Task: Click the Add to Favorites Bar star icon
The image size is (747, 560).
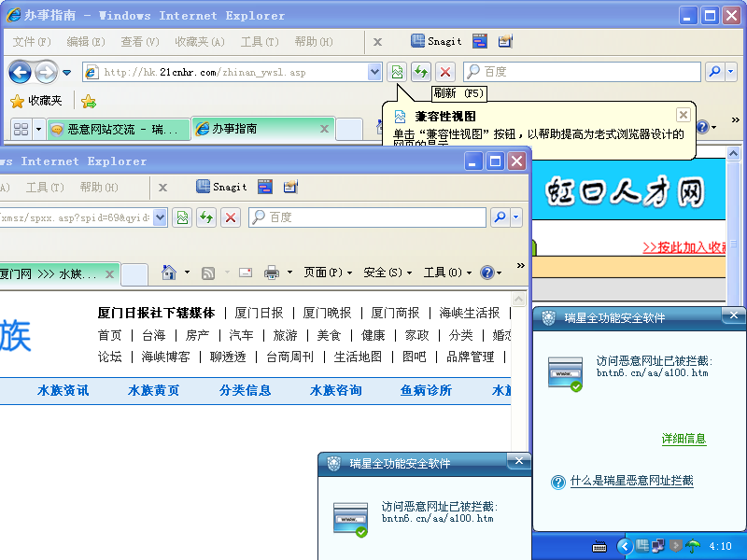Action: [88, 101]
